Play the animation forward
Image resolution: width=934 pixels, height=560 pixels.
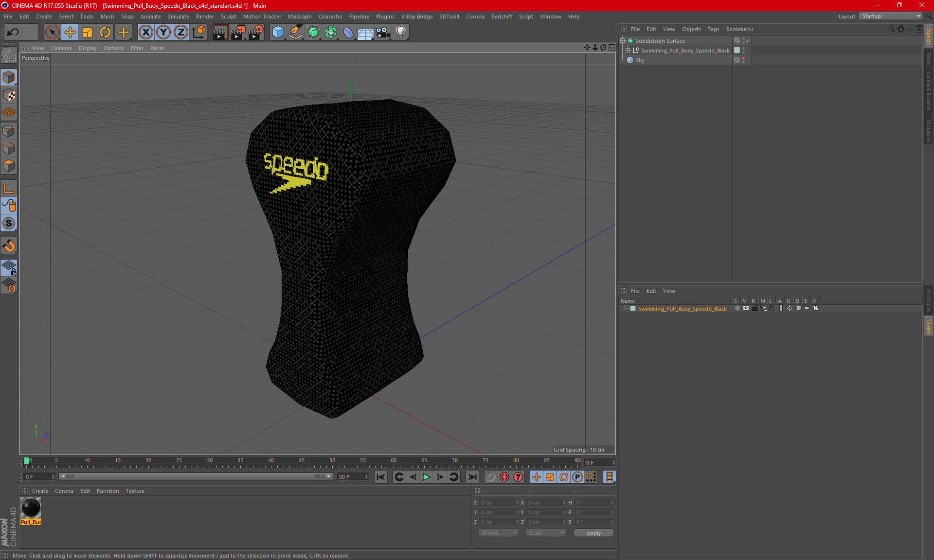coord(426,477)
